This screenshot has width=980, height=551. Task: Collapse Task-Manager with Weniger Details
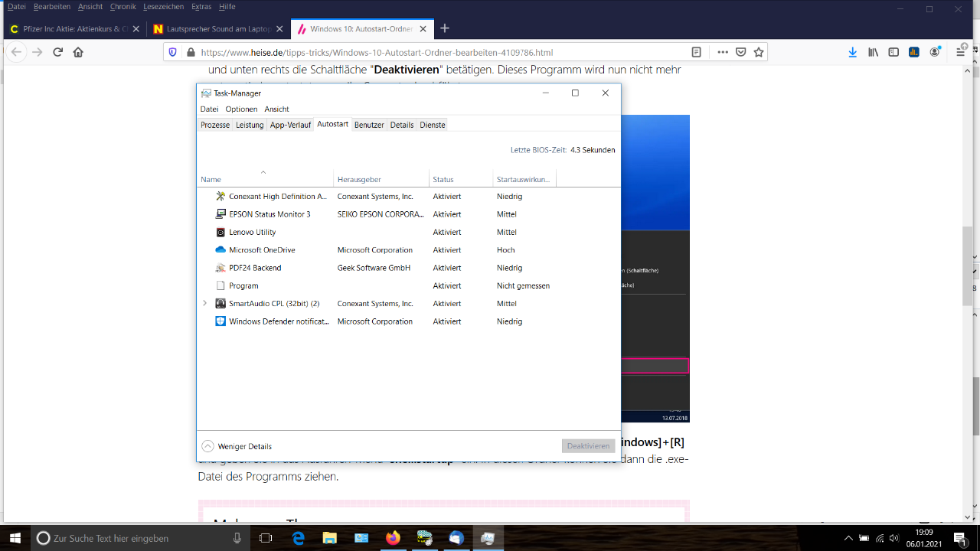point(237,446)
